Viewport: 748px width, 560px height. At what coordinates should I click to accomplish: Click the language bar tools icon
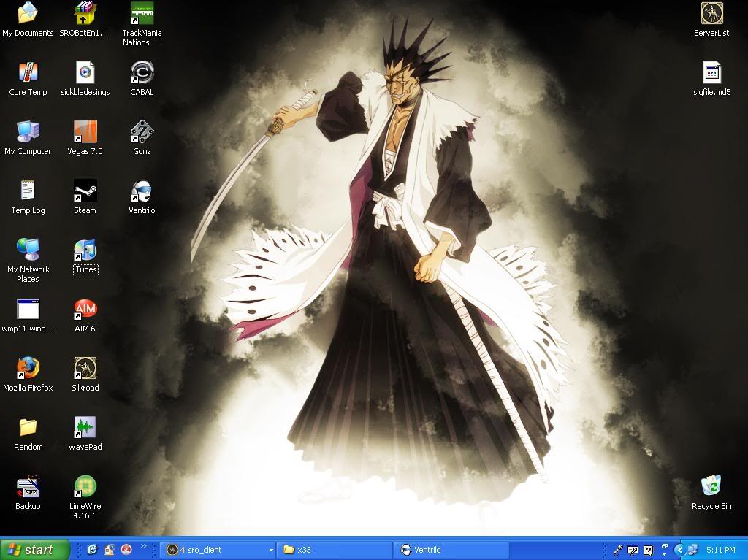pyautogui.click(x=633, y=550)
